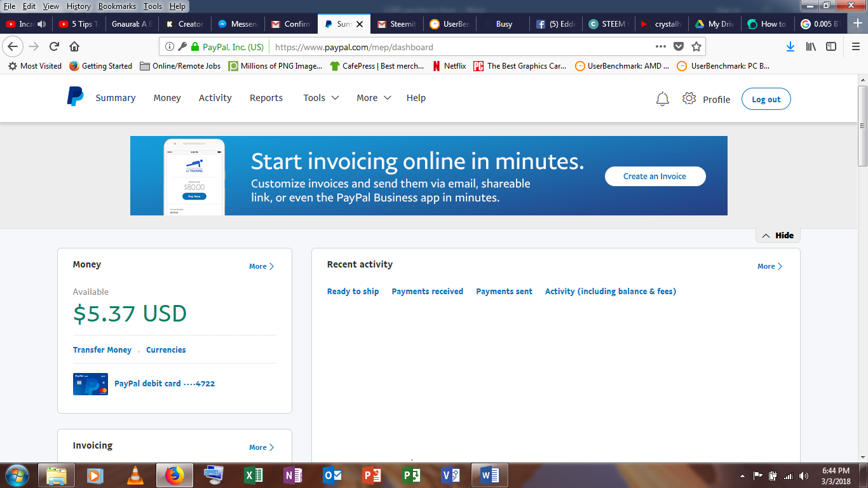Image resolution: width=868 pixels, height=488 pixels.
Task: Open Windows Explorer from the taskbar
Action: click(x=56, y=475)
